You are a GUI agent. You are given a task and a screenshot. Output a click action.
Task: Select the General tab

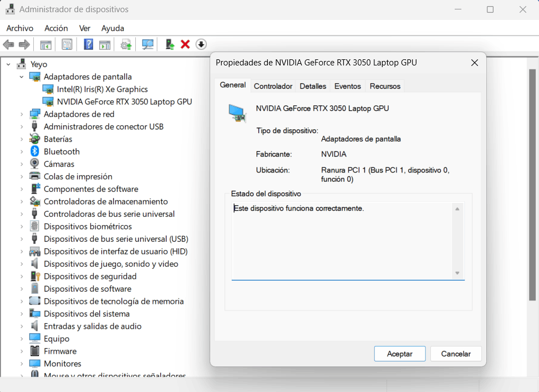[x=233, y=85]
